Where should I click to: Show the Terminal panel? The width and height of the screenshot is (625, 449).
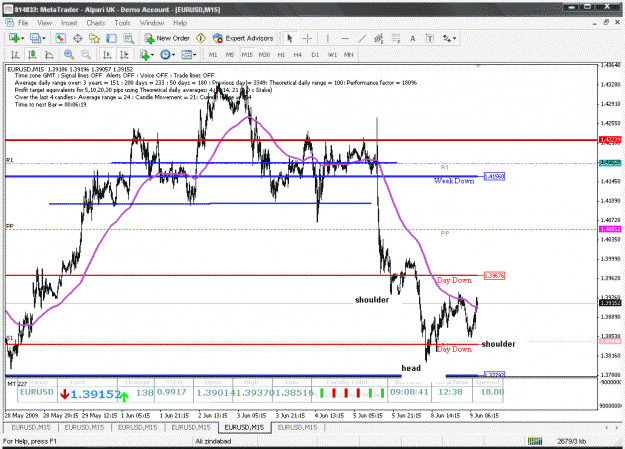pos(111,38)
